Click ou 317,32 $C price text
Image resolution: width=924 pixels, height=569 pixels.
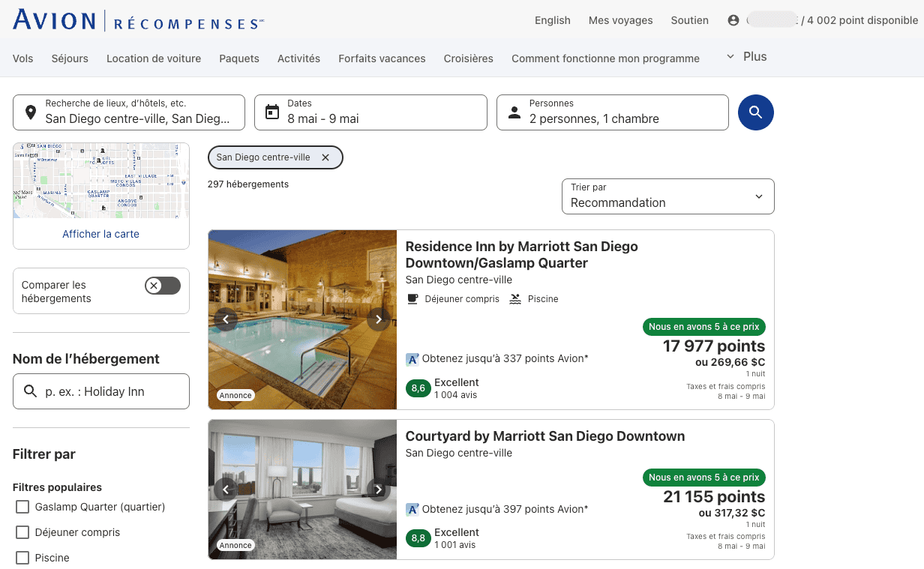pyautogui.click(x=732, y=513)
